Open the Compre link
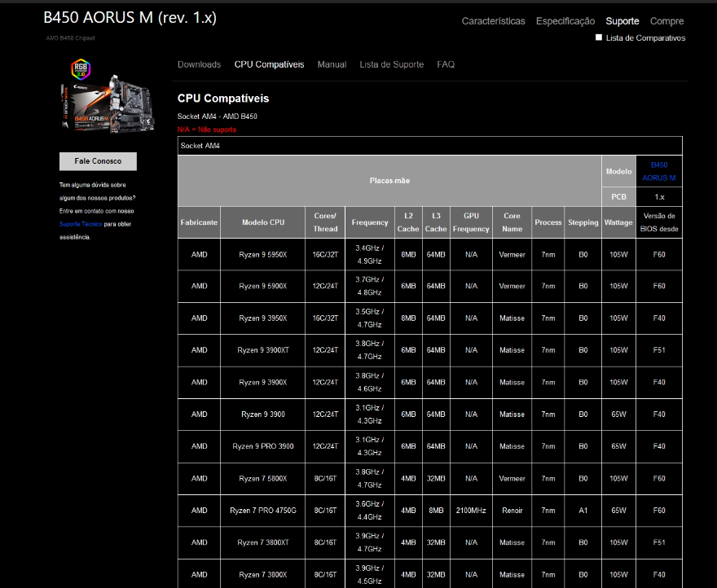The height and width of the screenshot is (588, 717). point(666,21)
